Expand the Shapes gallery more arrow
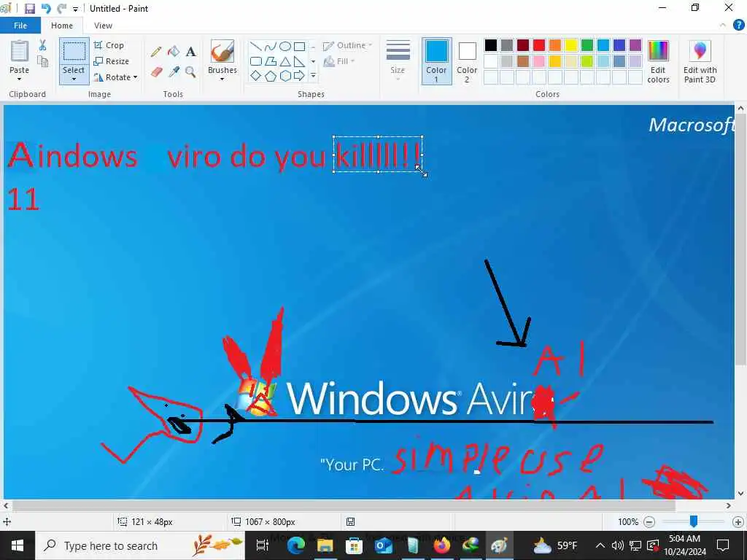The height and width of the screenshot is (560, 747). [313, 76]
